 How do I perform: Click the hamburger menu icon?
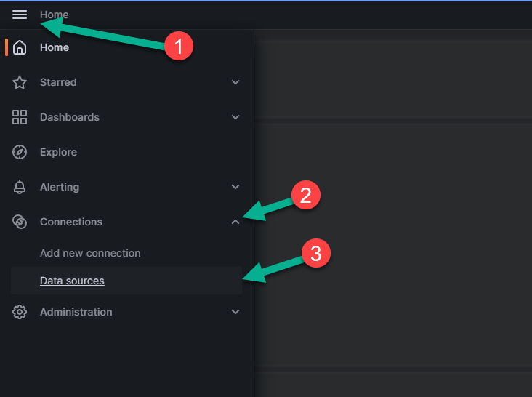20,15
